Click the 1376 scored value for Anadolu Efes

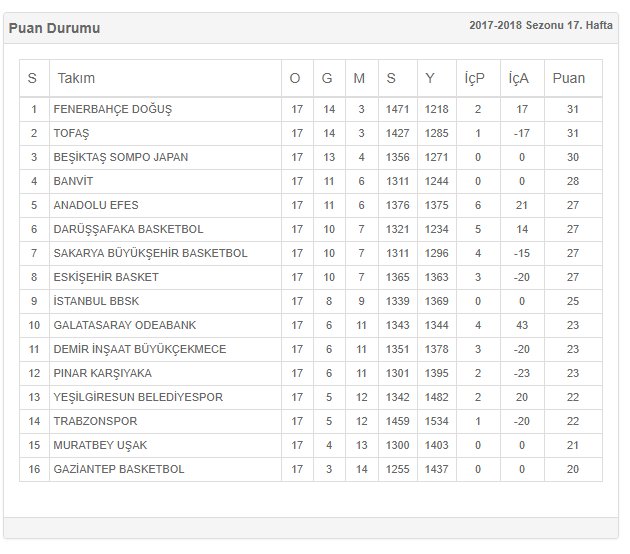397,205
